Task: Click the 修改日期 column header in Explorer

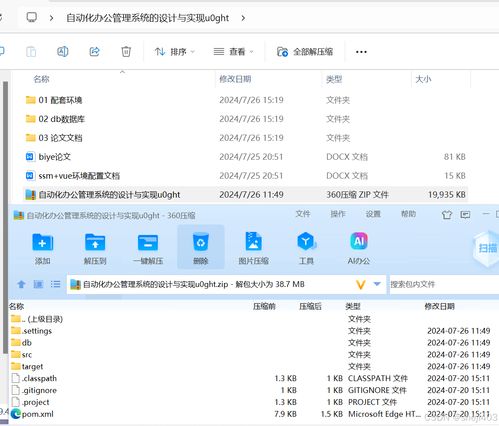Action: (235, 79)
